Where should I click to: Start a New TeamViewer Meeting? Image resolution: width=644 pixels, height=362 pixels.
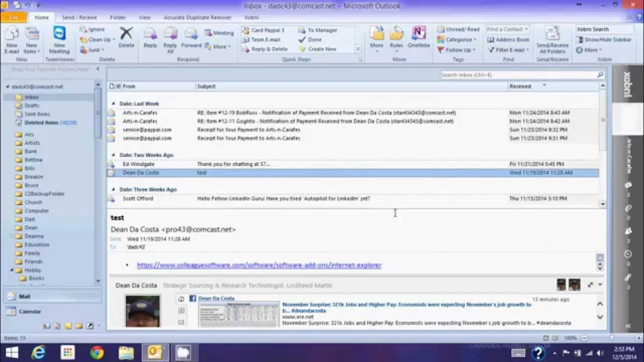click(59, 40)
